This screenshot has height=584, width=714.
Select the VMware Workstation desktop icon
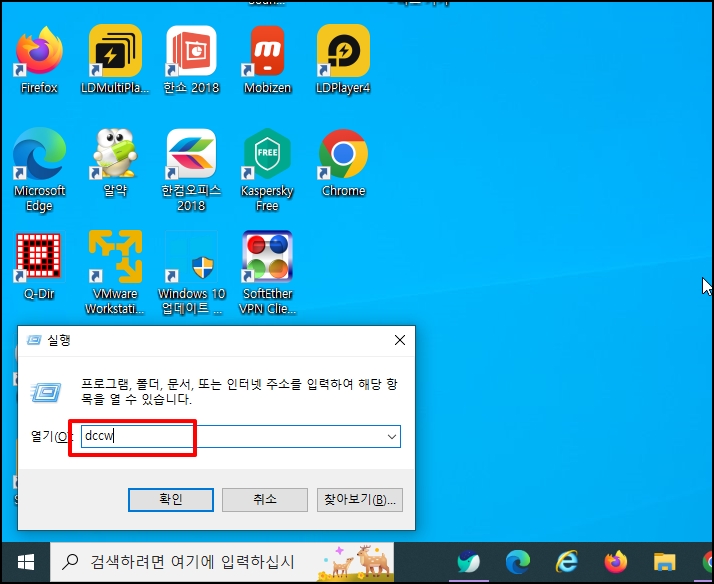115,272
